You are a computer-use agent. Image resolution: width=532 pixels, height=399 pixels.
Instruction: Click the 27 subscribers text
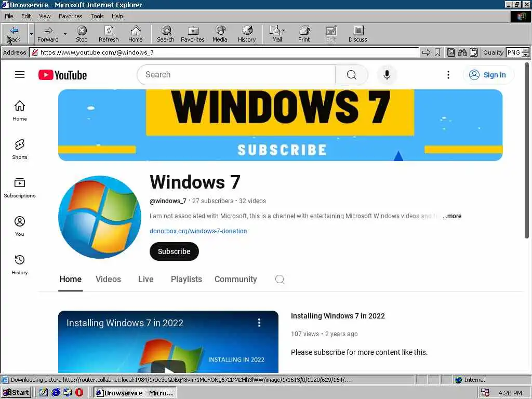[212, 201]
